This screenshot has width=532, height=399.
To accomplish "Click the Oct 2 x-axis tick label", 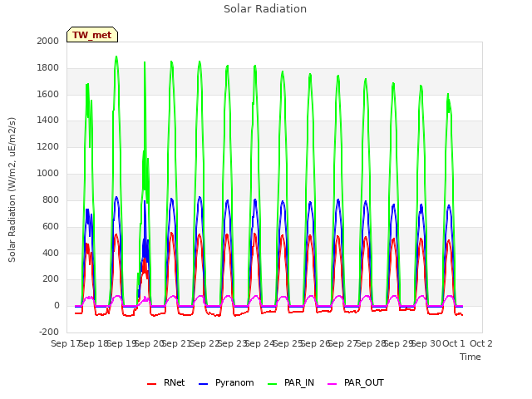I will point(481,343).
